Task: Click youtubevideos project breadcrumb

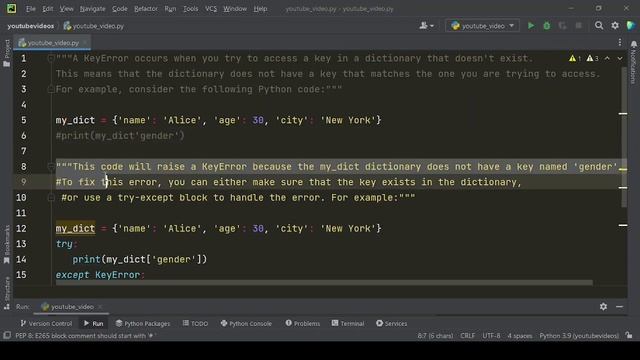Action: (x=31, y=26)
